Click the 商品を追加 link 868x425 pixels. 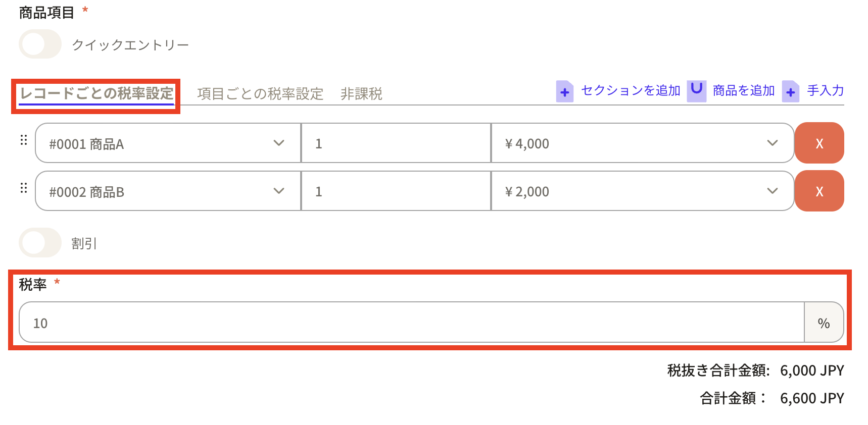pyautogui.click(x=743, y=91)
